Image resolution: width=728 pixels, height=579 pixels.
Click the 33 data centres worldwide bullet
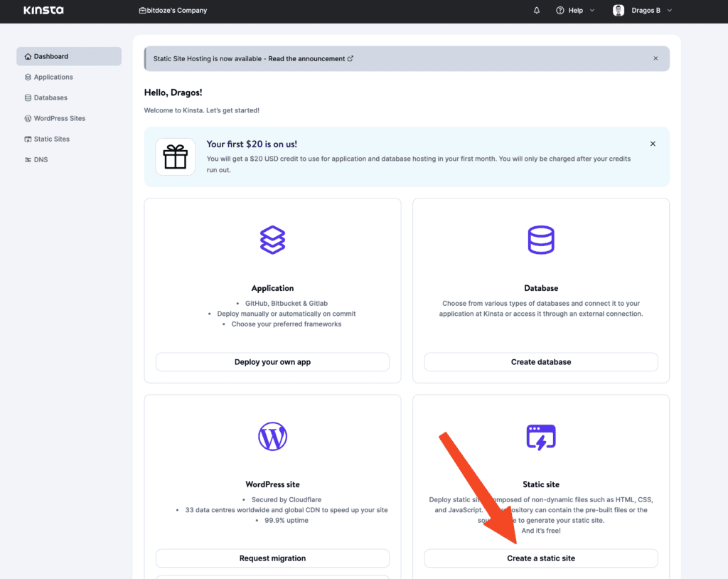click(287, 510)
